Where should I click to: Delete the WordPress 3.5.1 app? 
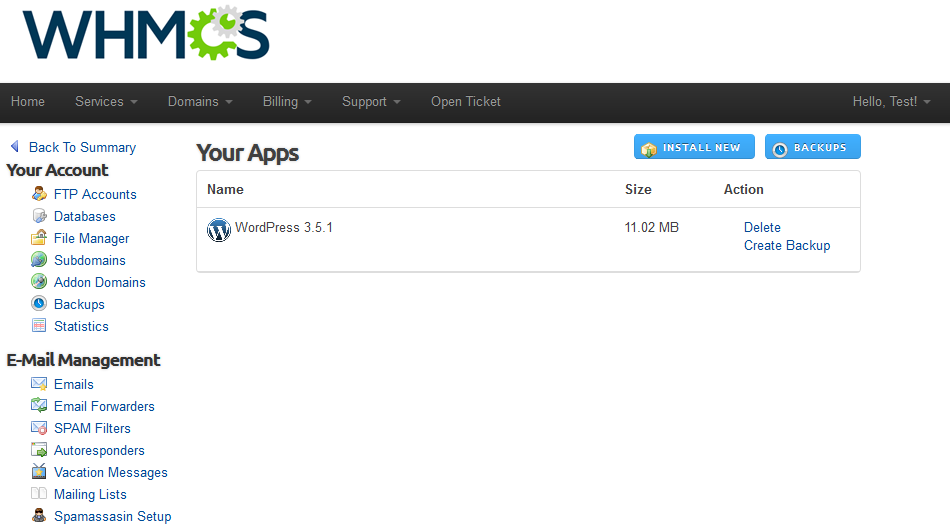[762, 228]
